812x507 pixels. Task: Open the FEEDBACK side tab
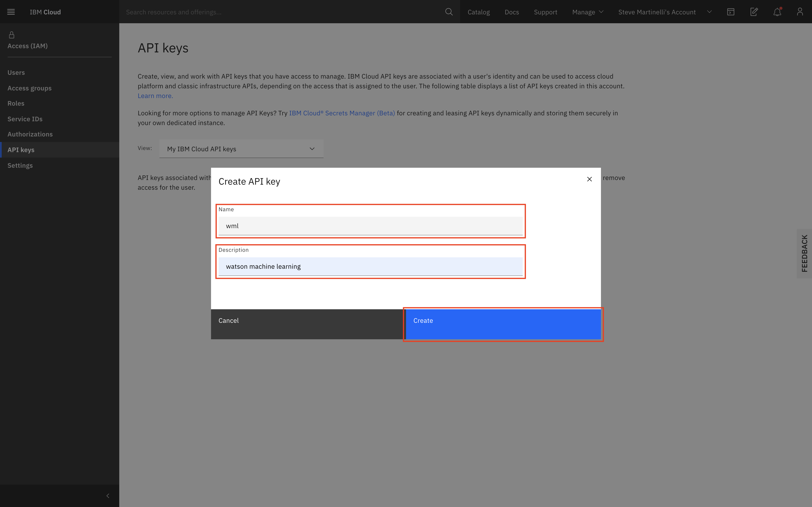[x=804, y=253]
